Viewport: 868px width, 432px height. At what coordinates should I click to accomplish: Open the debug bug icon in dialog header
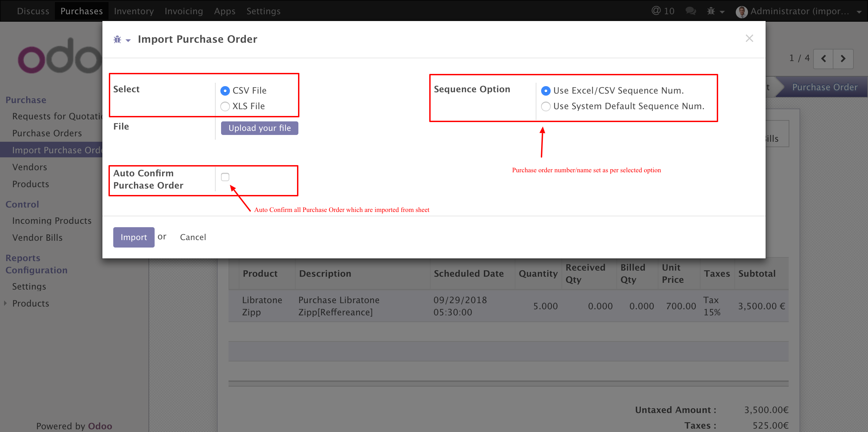pos(117,40)
